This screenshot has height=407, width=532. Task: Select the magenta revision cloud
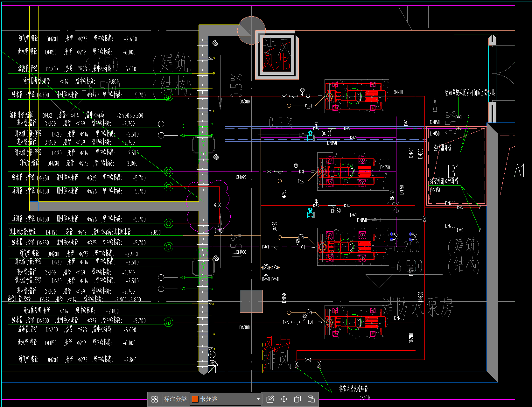pyautogui.click(x=208, y=206)
